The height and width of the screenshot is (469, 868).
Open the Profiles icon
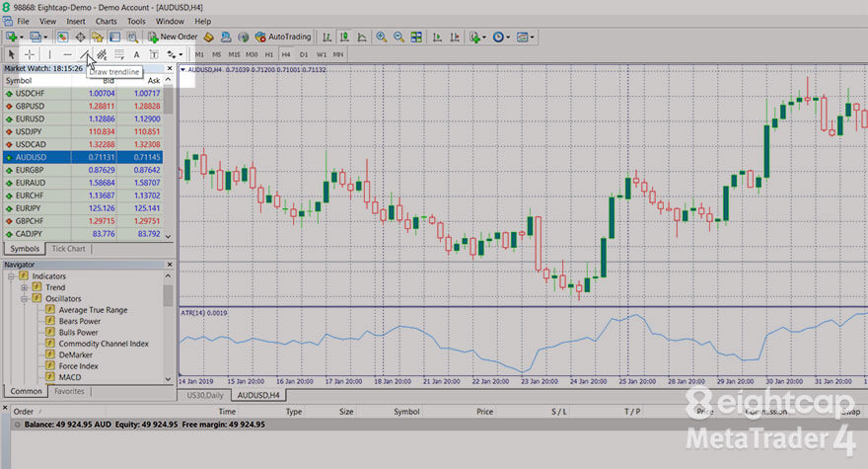point(36,38)
